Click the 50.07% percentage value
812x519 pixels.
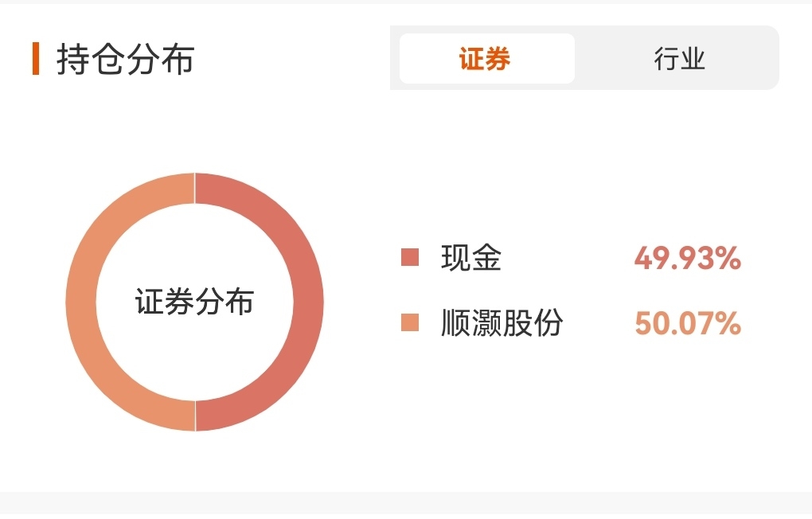[688, 323]
